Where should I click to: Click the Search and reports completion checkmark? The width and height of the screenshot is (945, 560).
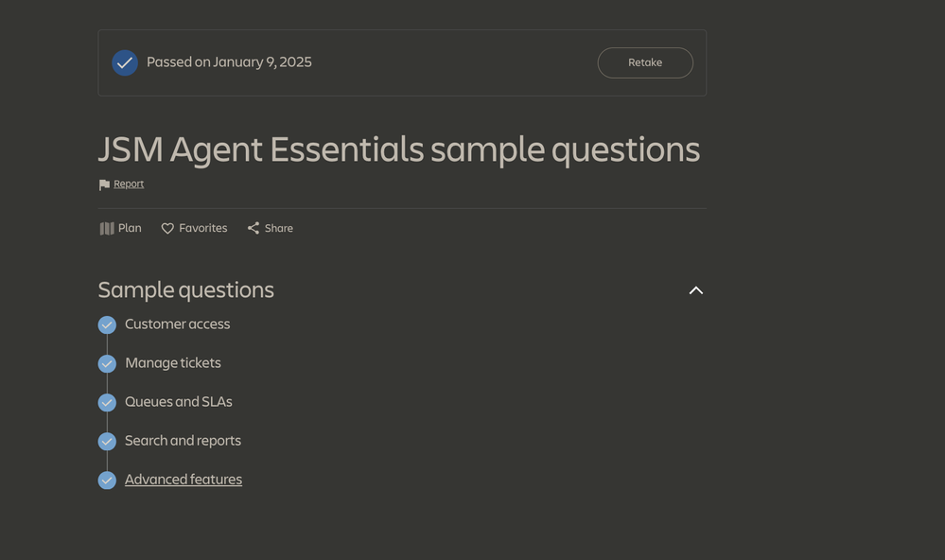[x=107, y=441]
